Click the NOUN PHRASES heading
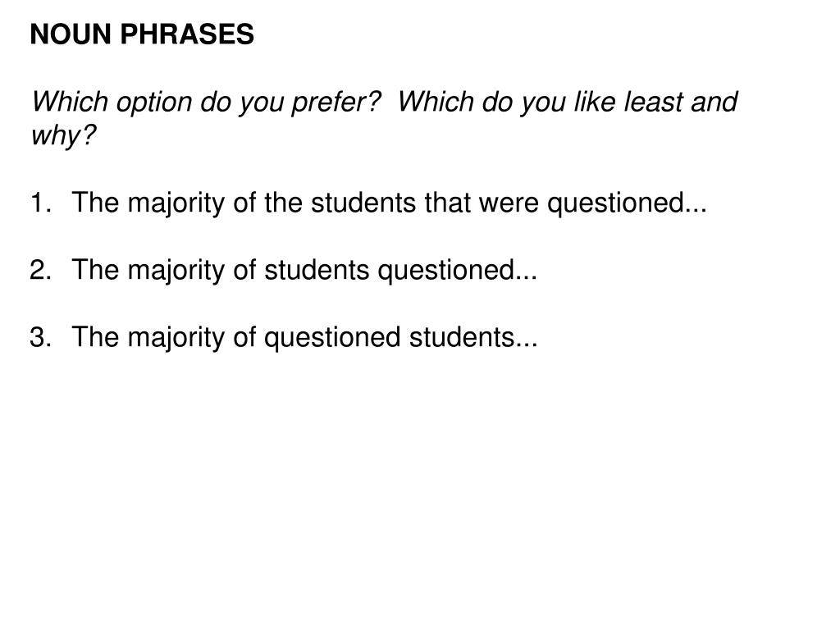This screenshot has height=630, width=840. coord(142,34)
